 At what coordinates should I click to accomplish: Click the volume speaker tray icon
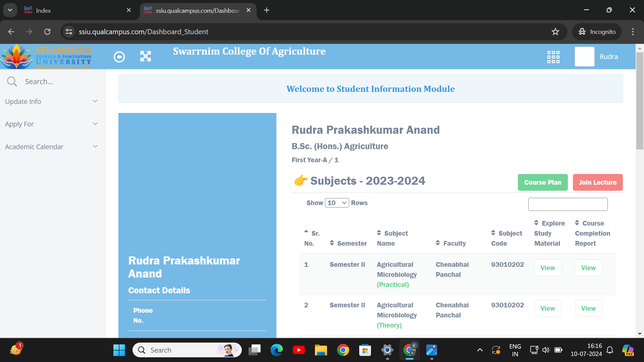(546, 350)
